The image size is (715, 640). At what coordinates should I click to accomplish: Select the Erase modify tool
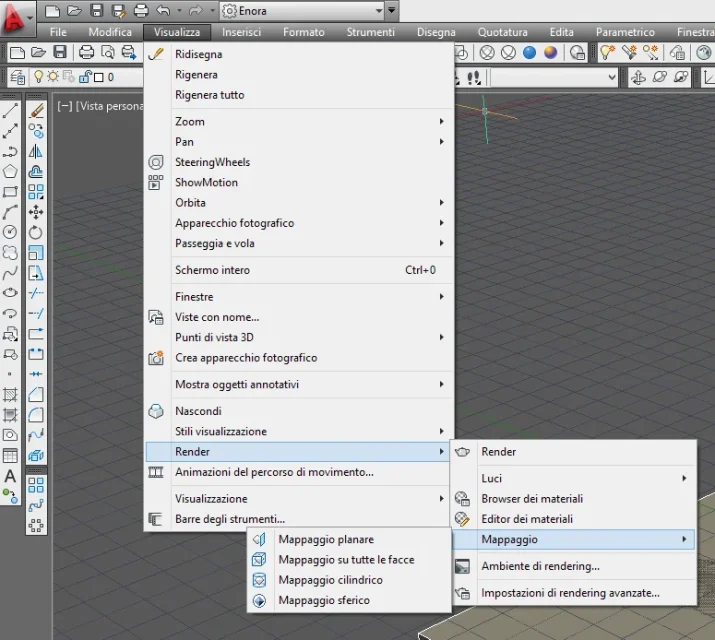click(36, 110)
